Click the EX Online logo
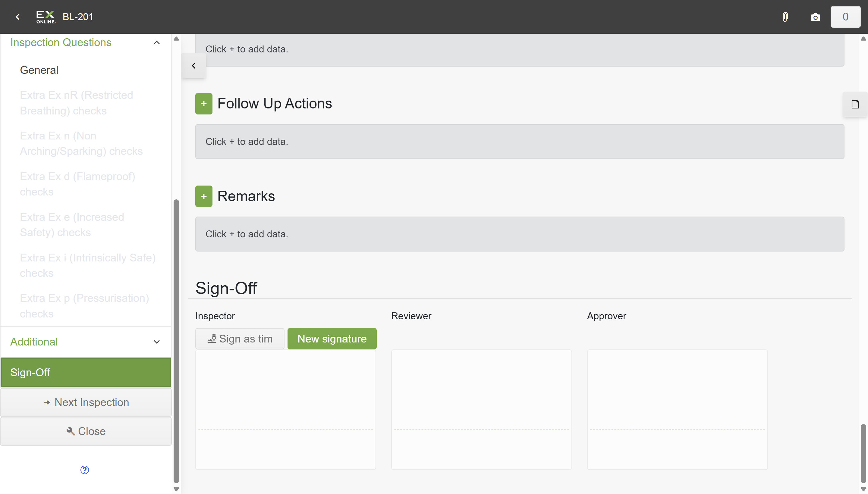 point(46,17)
